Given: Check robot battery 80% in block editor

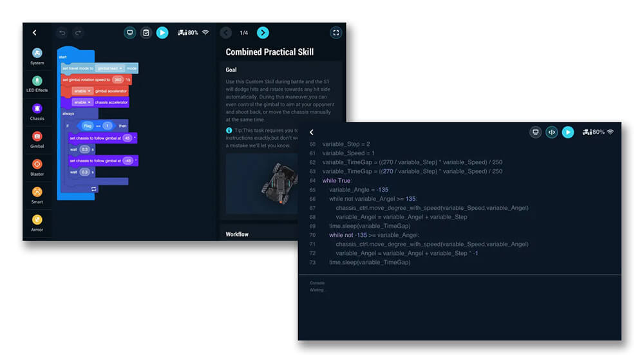Looking at the screenshot, I should pos(188,32).
